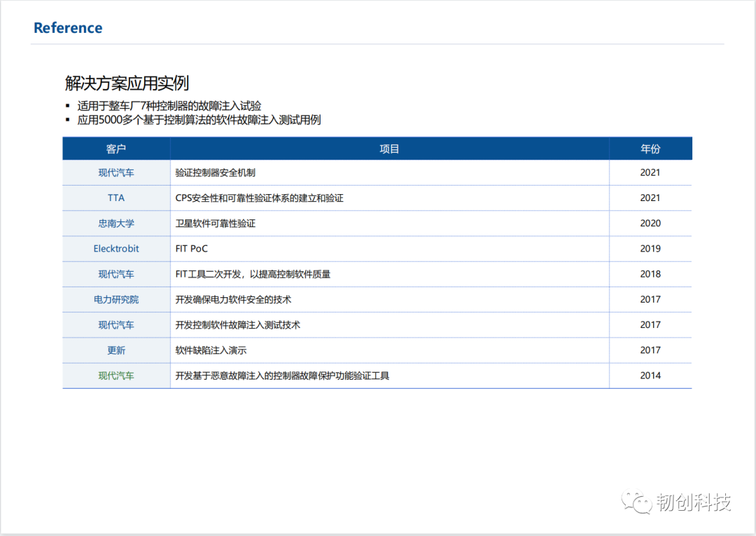
Task: Select the FIT PoC project cell
Action: (192, 249)
